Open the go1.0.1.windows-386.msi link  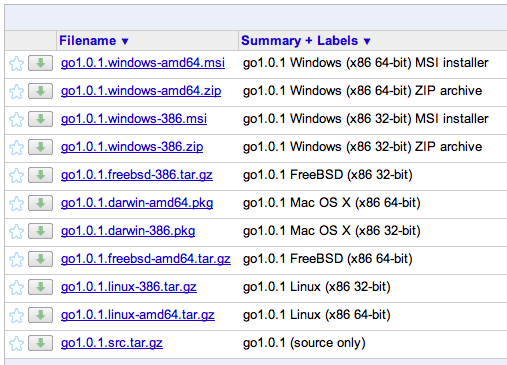(x=134, y=119)
